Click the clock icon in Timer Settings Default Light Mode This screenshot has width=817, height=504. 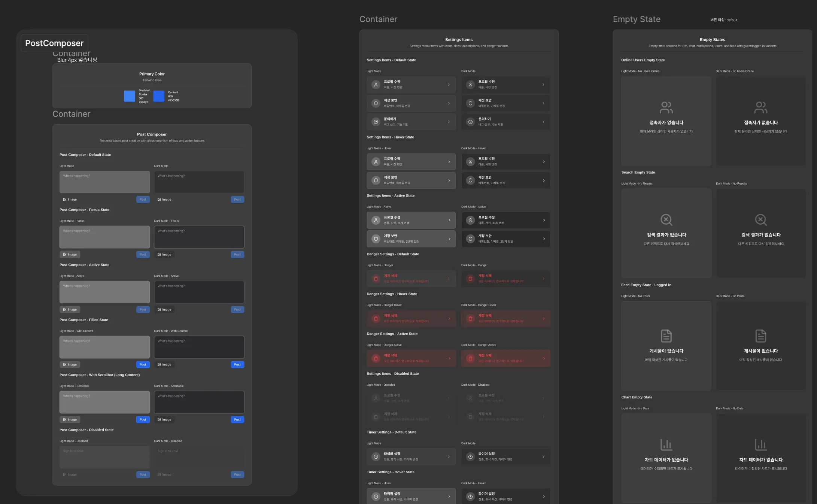(376, 457)
